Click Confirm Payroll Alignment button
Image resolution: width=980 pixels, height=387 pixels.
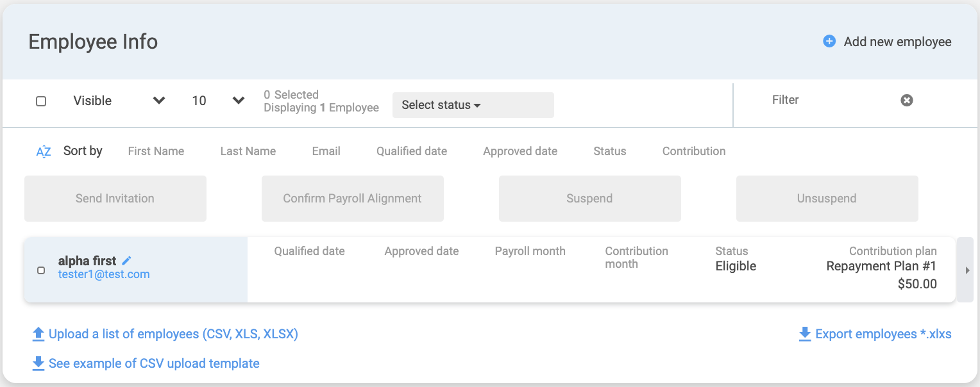[352, 199]
